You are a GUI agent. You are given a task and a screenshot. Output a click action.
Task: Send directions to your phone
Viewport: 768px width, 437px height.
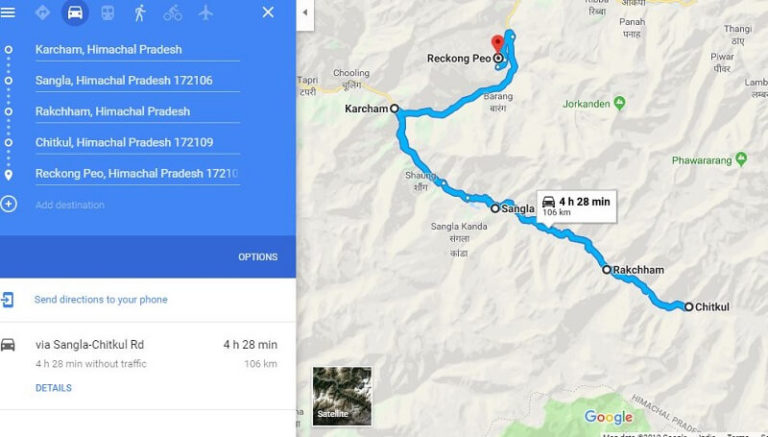(101, 299)
